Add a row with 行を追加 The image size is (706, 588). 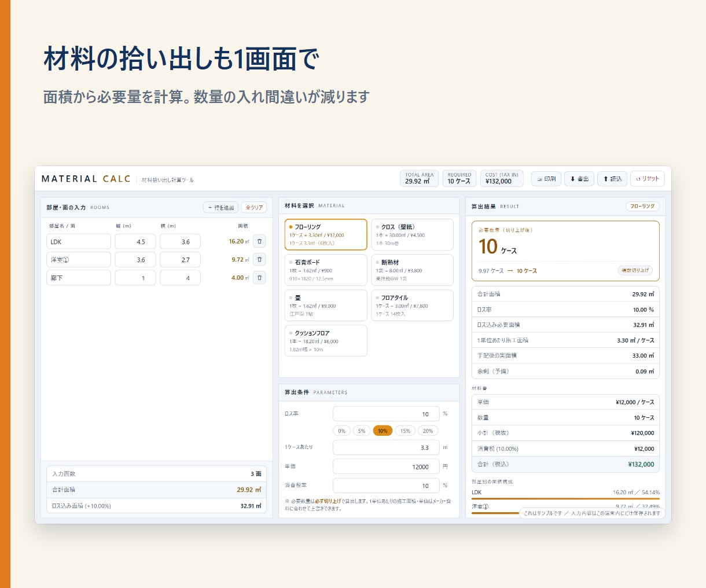(x=220, y=207)
